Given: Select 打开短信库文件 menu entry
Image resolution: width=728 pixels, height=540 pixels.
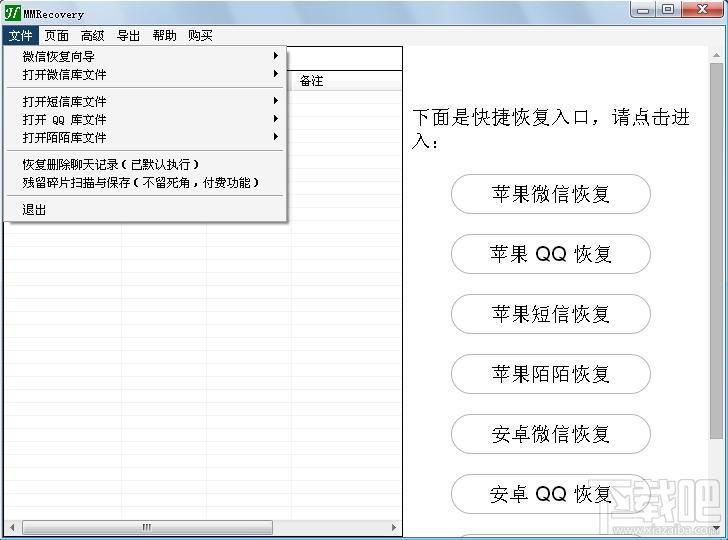Looking at the screenshot, I should (x=145, y=101).
